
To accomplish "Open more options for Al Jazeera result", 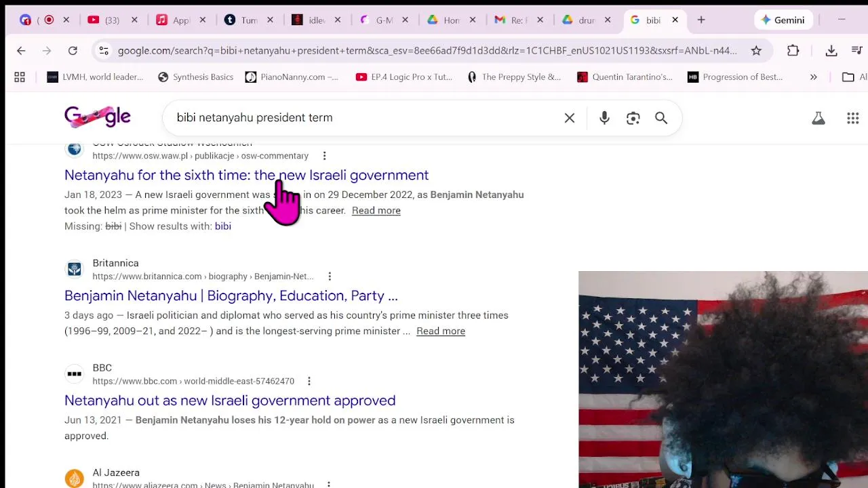I will coord(328,485).
